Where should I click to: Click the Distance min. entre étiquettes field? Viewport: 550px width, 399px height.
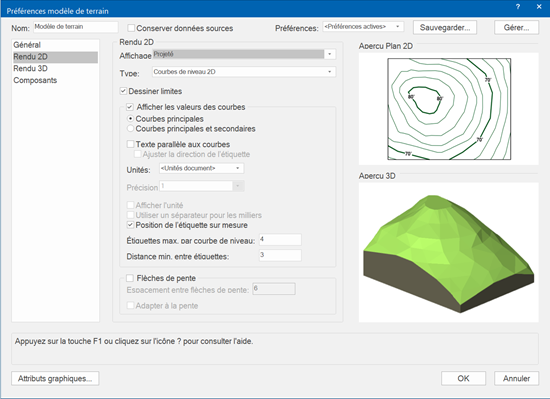280,255
